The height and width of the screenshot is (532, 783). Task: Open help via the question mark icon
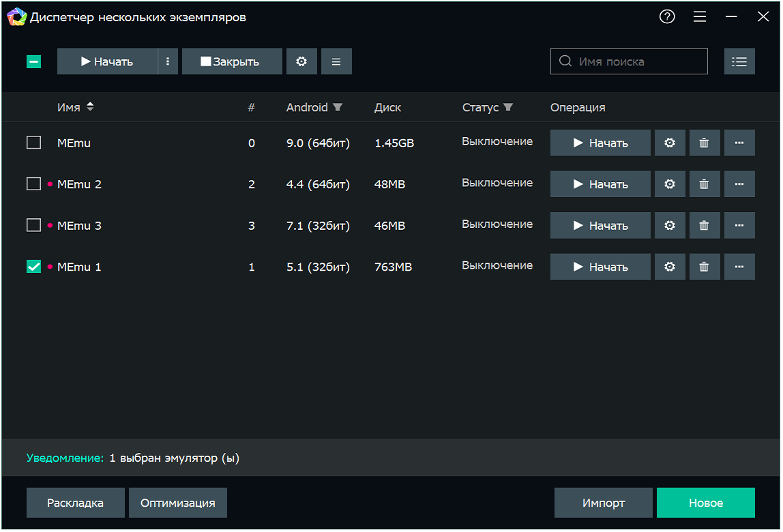(x=666, y=16)
